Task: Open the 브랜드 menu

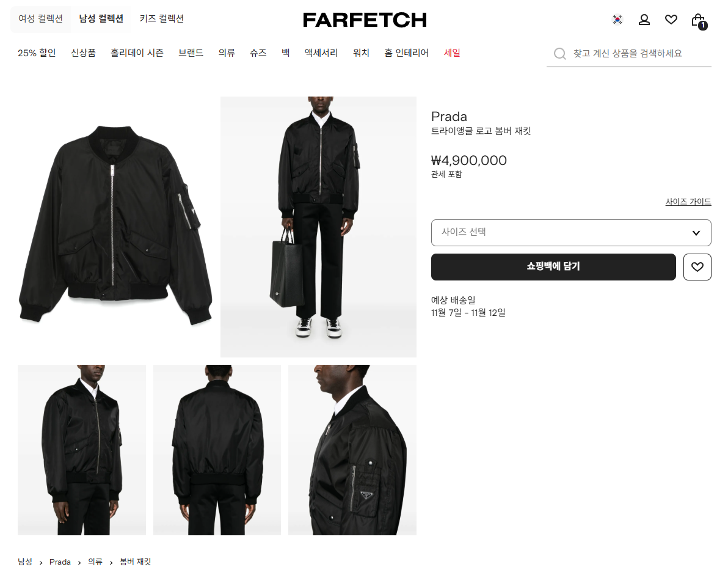Action: tap(191, 53)
